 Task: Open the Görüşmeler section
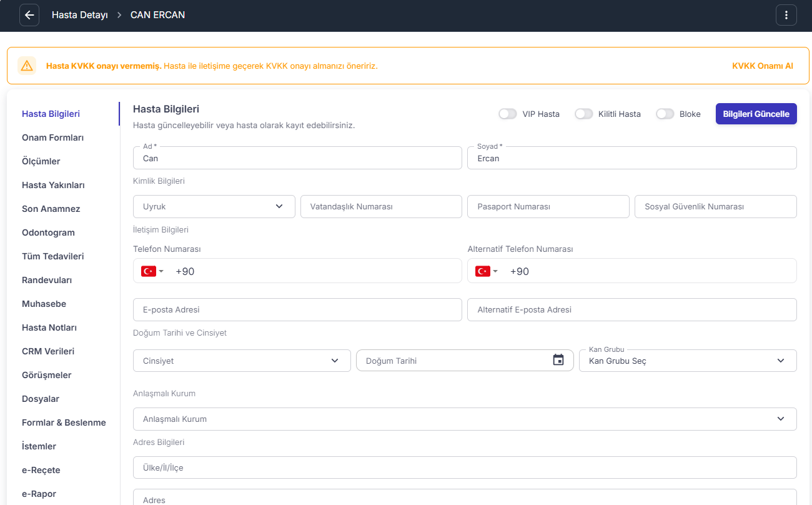point(47,375)
